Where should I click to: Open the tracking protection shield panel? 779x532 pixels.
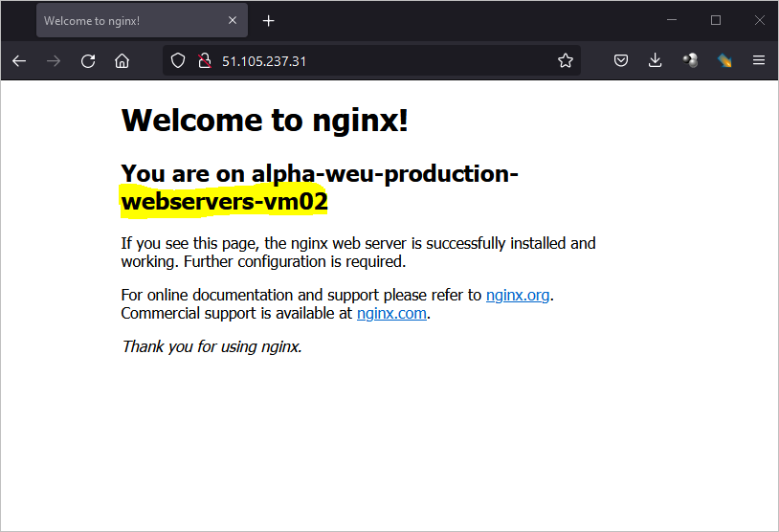pos(178,60)
